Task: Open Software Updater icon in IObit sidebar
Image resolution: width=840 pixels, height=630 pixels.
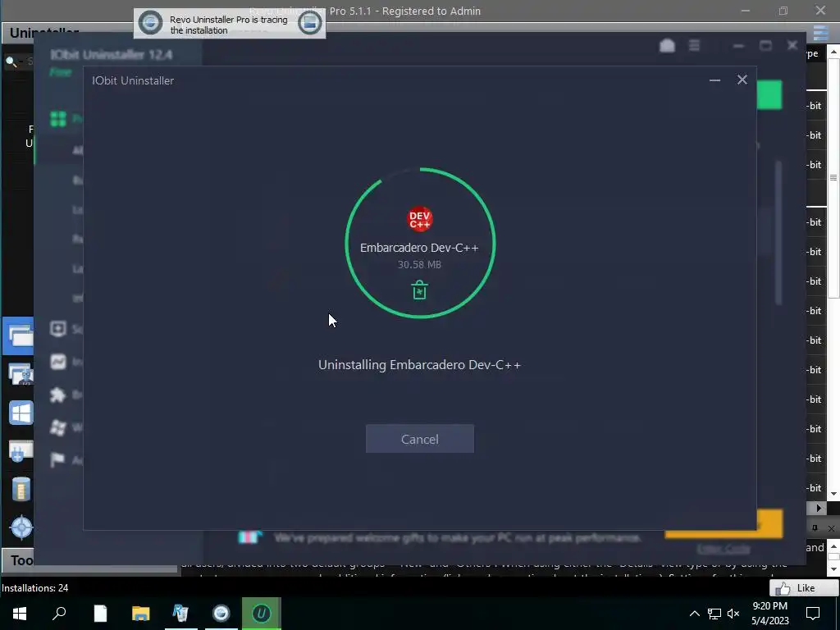Action: tap(58, 328)
